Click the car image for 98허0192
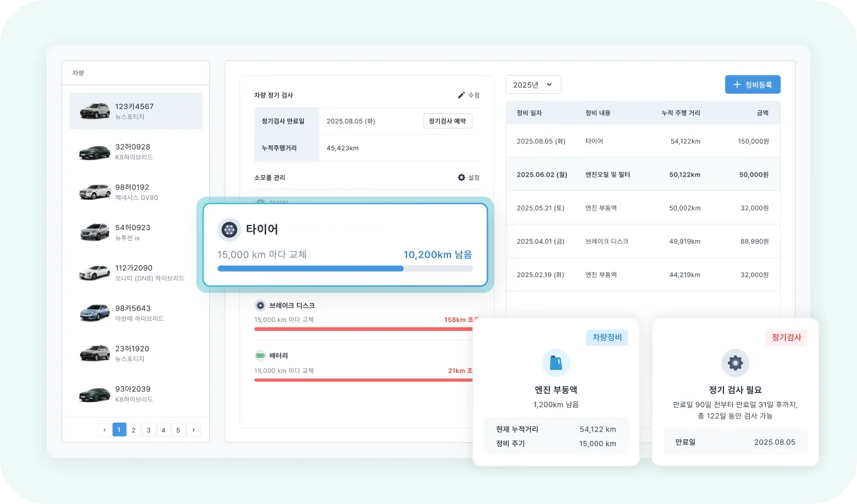The height and width of the screenshot is (504, 857). coord(95,192)
